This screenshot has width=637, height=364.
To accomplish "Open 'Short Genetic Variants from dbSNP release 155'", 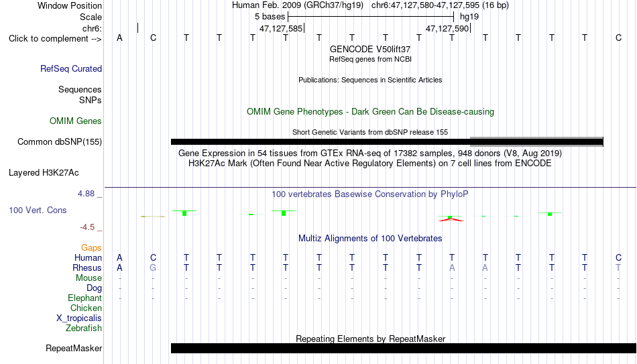I will 370,133.
